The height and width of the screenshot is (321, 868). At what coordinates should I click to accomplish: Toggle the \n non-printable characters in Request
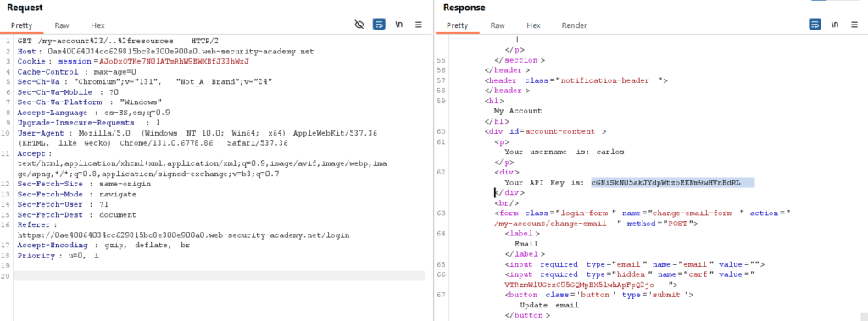[x=398, y=25]
